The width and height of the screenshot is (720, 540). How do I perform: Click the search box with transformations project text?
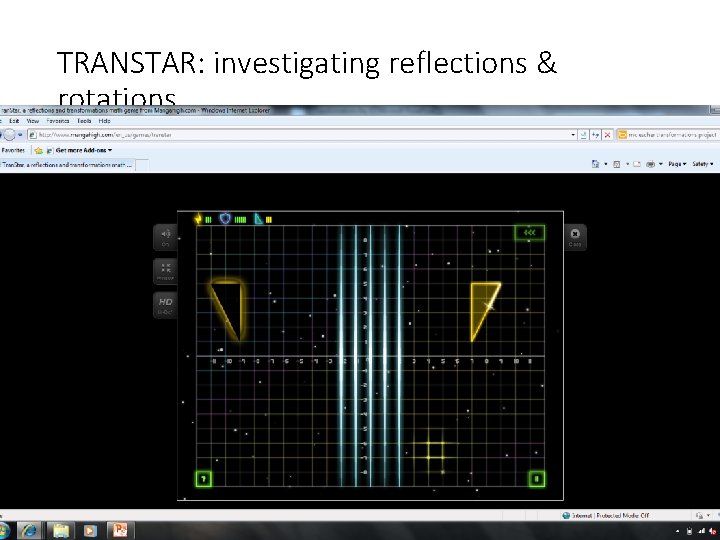click(669, 135)
